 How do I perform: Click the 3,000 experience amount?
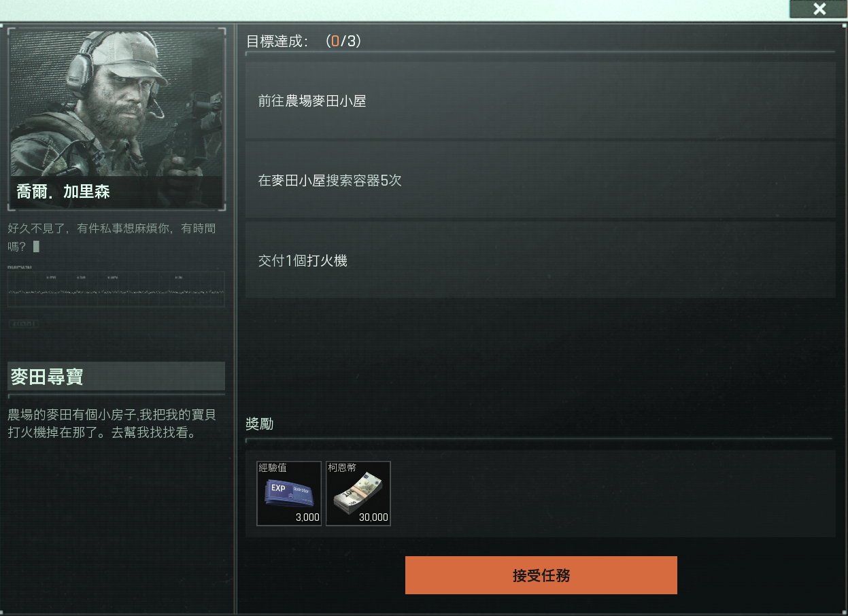coord(307,517)
